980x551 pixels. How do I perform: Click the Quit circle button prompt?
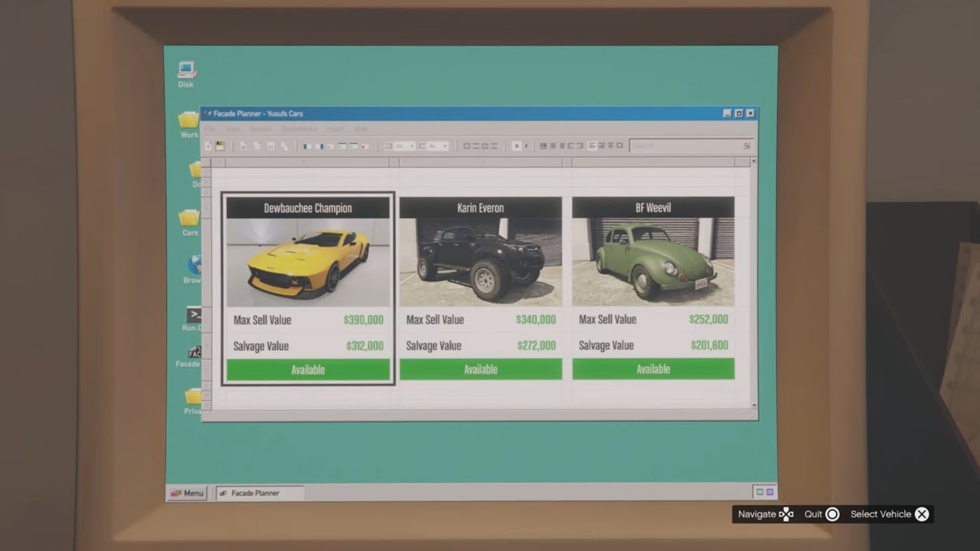(x=822, y=514)
